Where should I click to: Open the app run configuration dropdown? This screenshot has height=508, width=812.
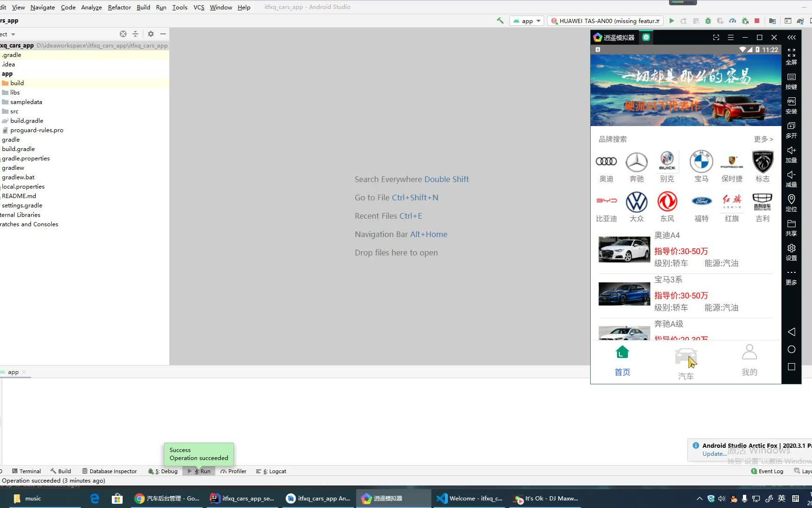pyautogui.click(x=527, y=21)
